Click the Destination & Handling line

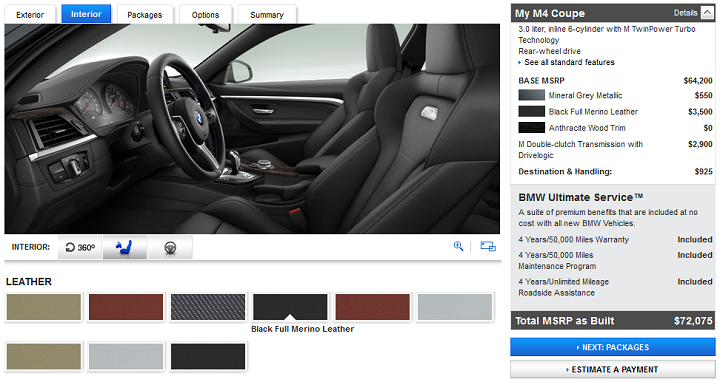[x=615, y=171]
